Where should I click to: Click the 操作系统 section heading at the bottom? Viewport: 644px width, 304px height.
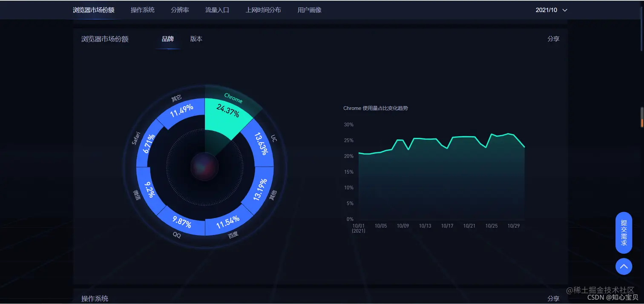[95, 299]
